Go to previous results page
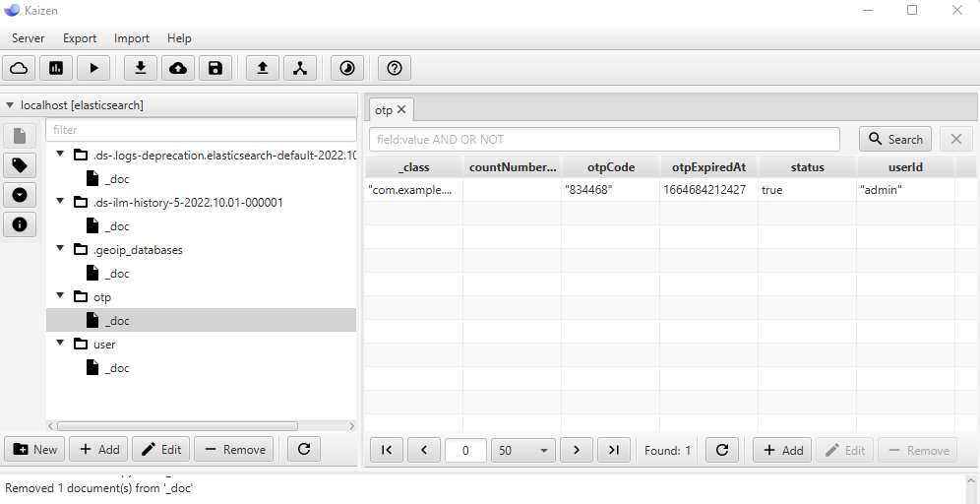Image resolution: width=980 pixels, height=504 pixels. coord(424,450)
